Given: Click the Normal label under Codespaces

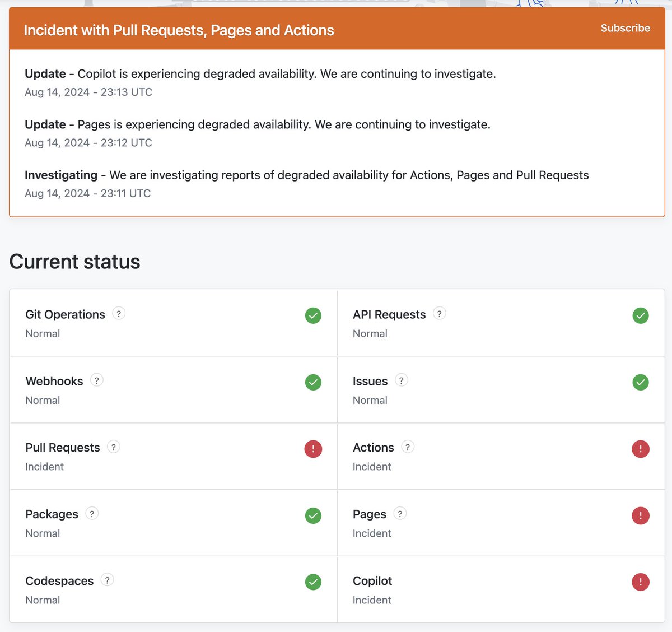Looking at the screenshot, I should click(x=43, y=600).
